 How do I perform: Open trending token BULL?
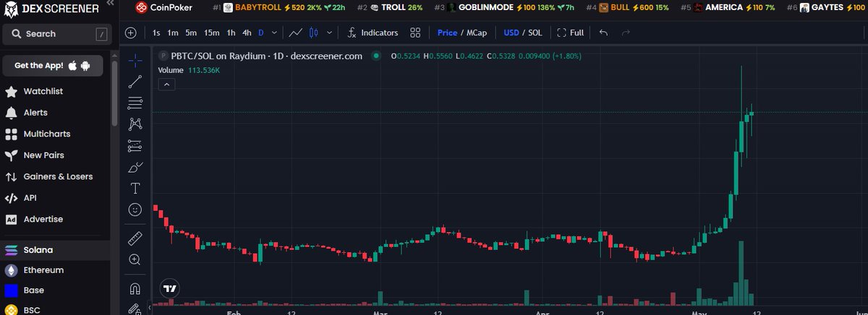coord(629,7)
